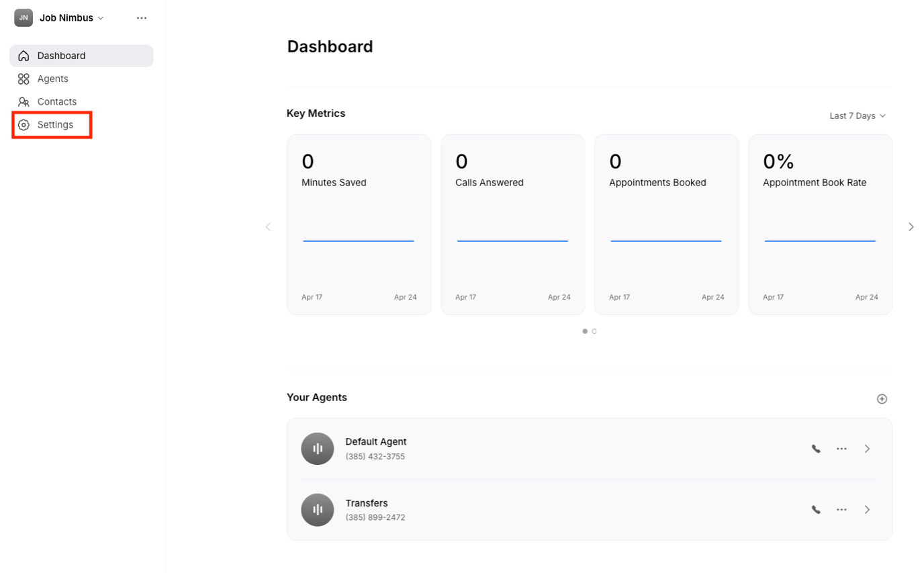Select the Agents icon in the sidebar

coord(24,79)
